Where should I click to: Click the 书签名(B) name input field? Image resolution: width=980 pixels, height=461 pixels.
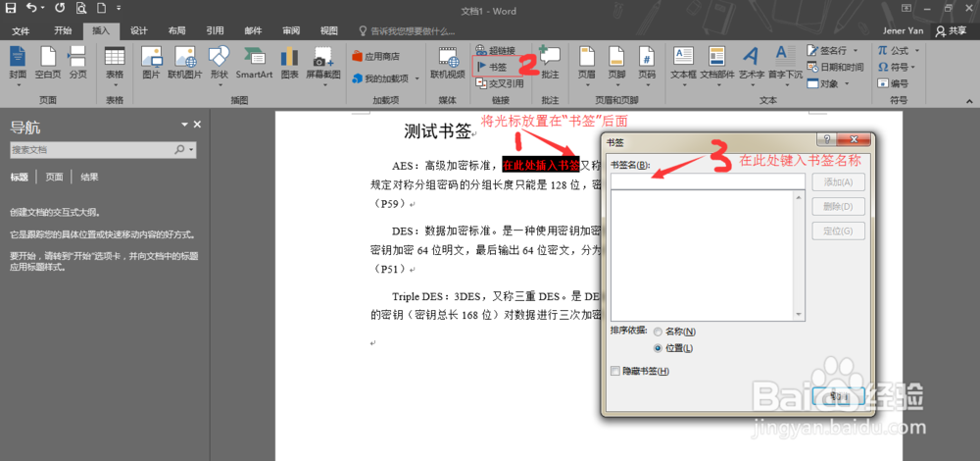[708, 180]
